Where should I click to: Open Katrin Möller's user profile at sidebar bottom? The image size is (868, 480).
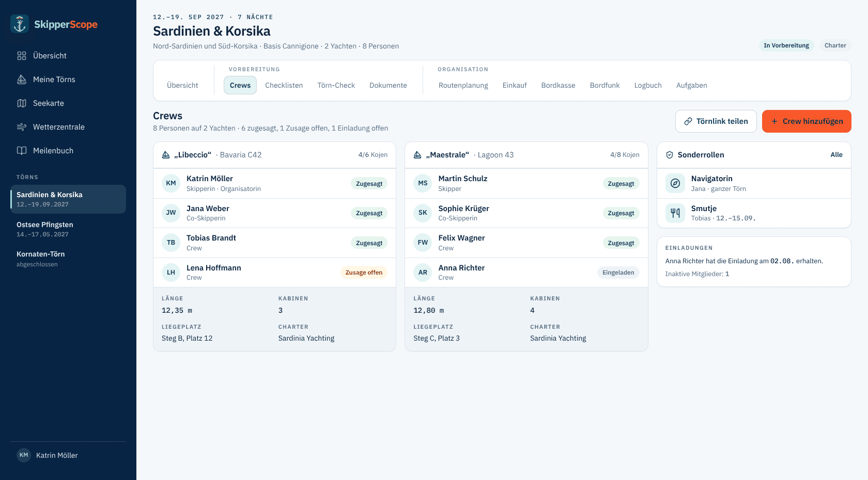pos(68,455)
